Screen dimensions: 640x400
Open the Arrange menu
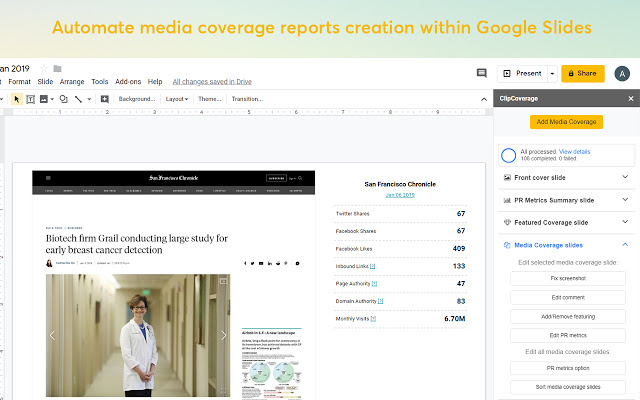click(x=72, y=81)
